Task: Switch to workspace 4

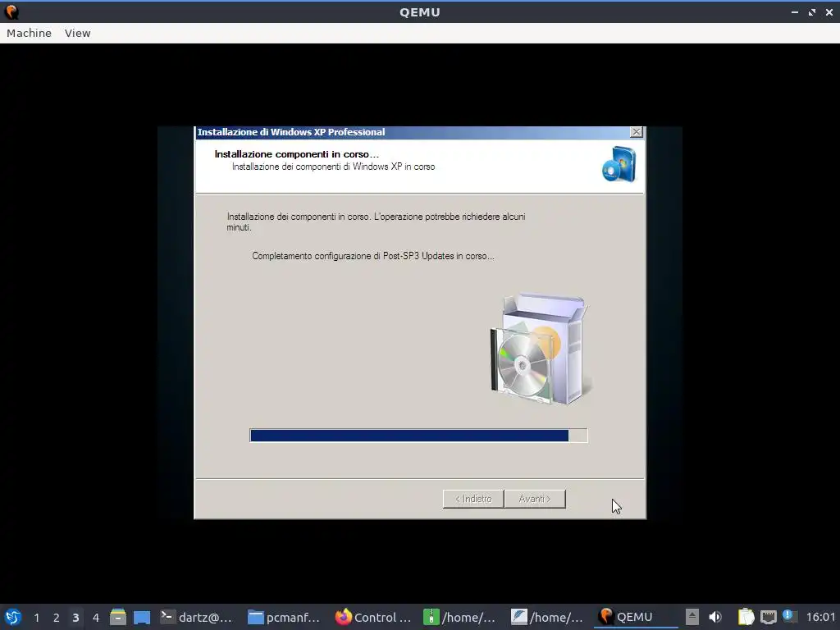Action: coord(95,617)
